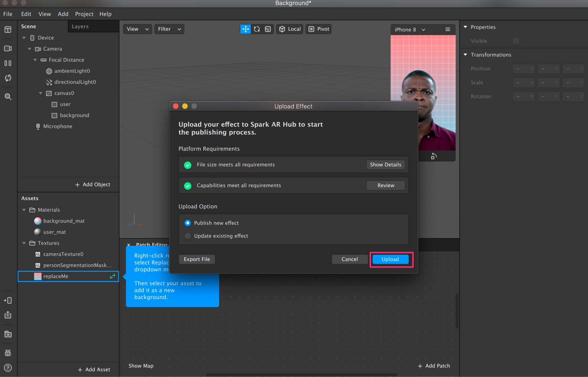The width and height of the screenshot is (588, 377).
Task: Select Publish new effect radio option
Action: [x=187, y=223]
